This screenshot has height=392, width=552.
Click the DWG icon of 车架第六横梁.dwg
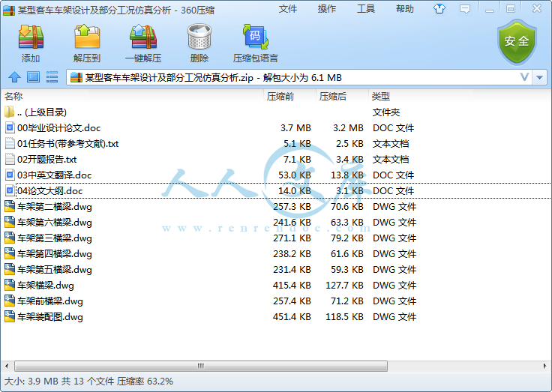point(10,223)
